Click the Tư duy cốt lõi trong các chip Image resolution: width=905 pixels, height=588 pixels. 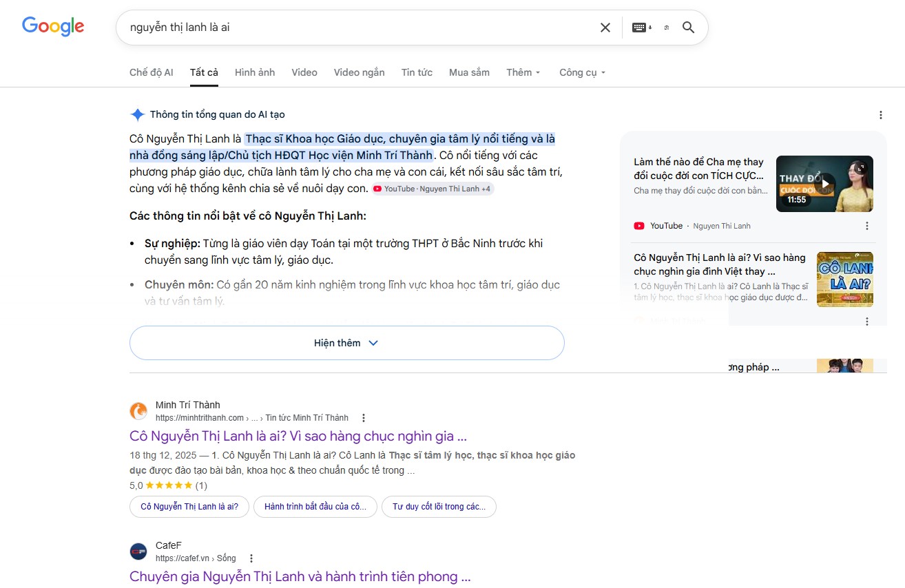point(439,507)
